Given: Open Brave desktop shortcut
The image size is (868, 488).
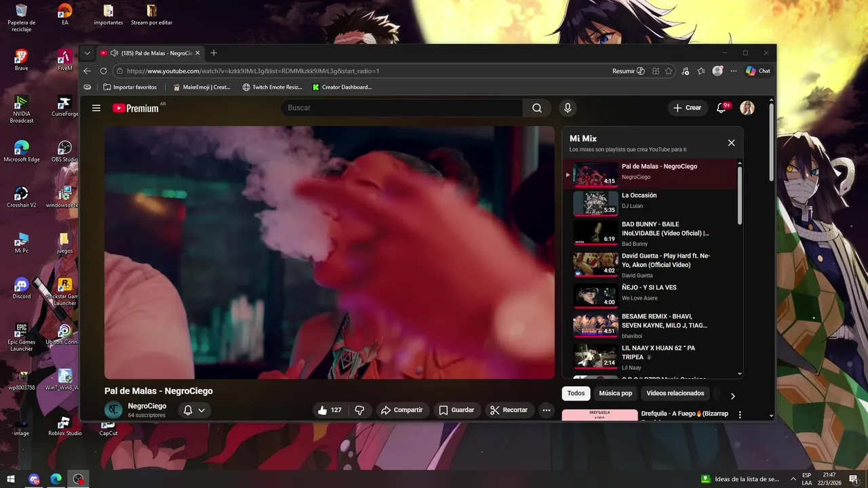Looking at the screenshot, I should pos(22,60).
